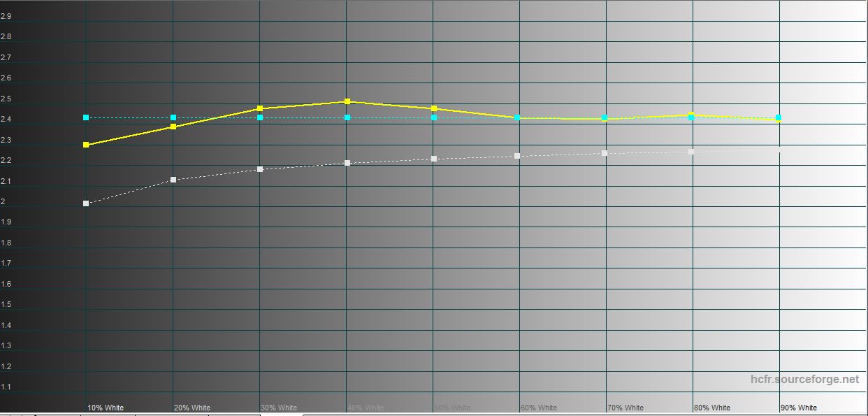Select the yellow data point at 20% White
The height and width of the screenshot is (416, 868).
coord(173,127)
